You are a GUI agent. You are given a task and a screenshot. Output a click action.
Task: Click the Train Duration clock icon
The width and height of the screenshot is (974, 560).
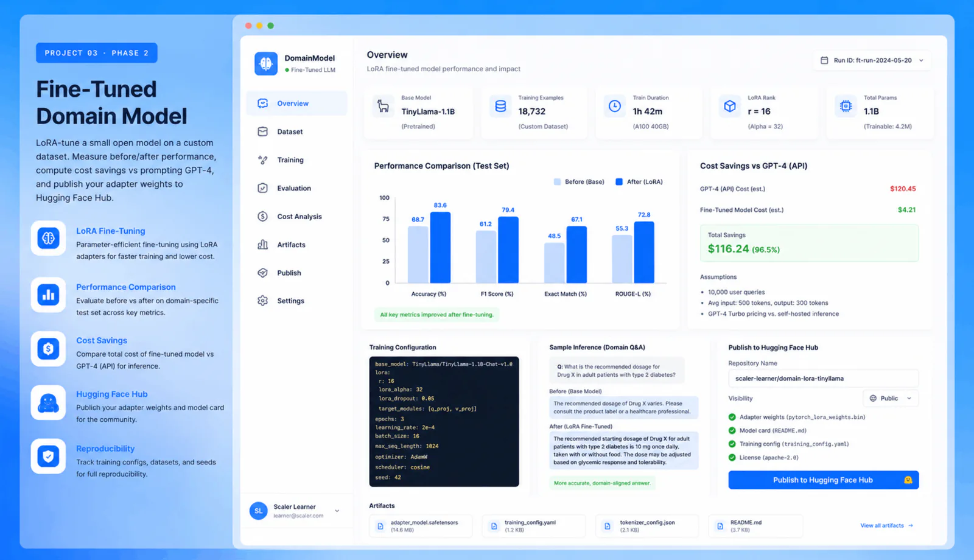(615, 106)
